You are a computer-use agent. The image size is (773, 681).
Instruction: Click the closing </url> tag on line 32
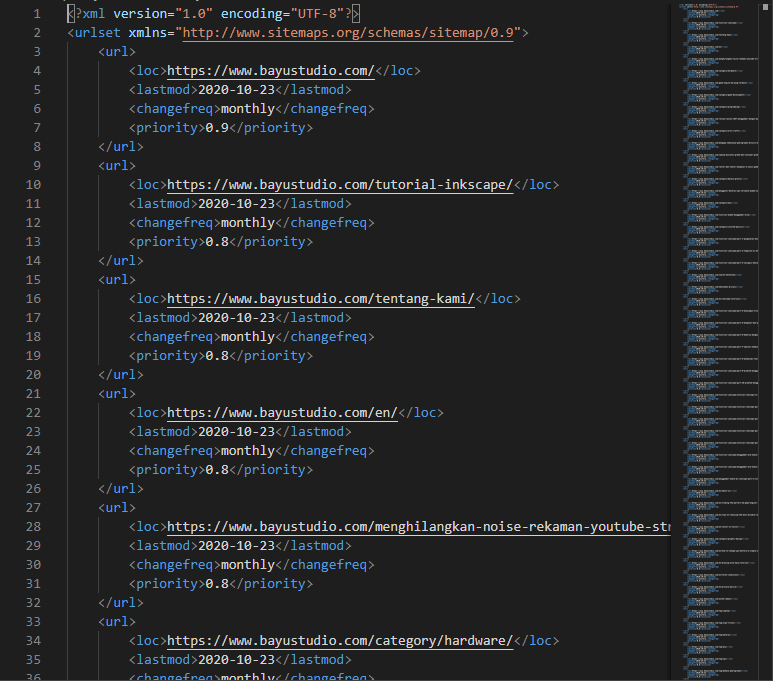pos(121,602)
